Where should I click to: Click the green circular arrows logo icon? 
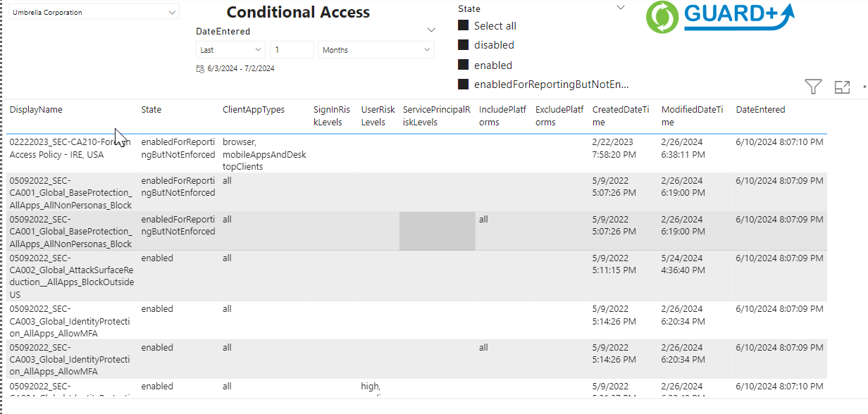tap(662, 18)
